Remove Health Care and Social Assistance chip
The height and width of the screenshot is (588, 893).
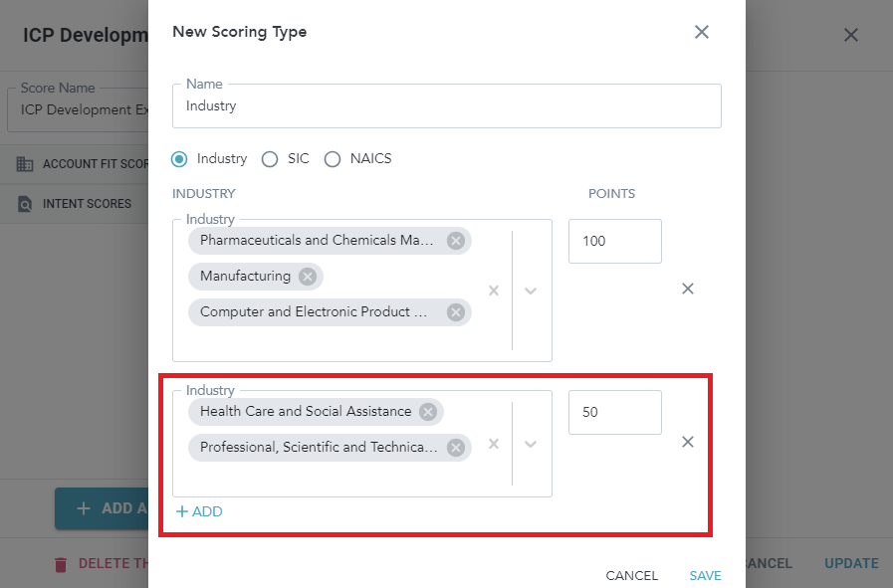pos(428,412)
